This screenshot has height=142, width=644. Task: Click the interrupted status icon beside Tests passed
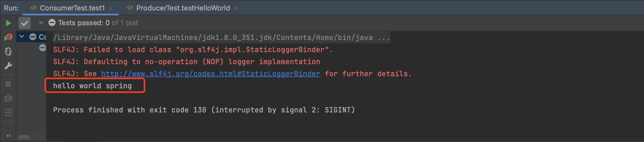coord(52,23)
